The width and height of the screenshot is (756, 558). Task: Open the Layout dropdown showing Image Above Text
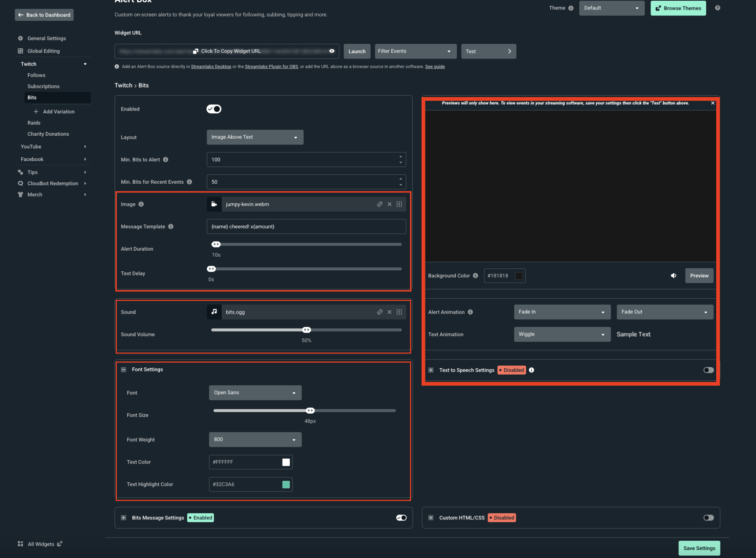click(255, 137)
